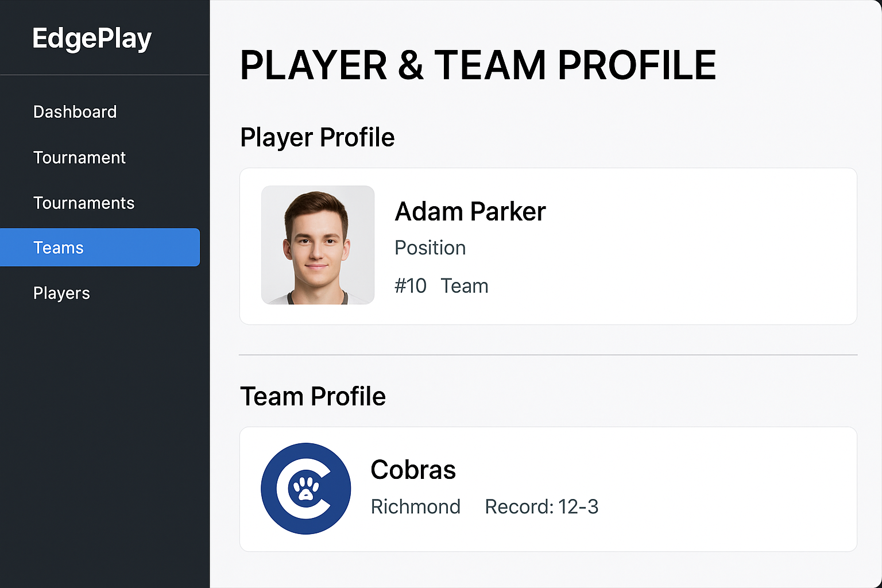Go to the Players section

pyautogui.click(x=61, y=293)
